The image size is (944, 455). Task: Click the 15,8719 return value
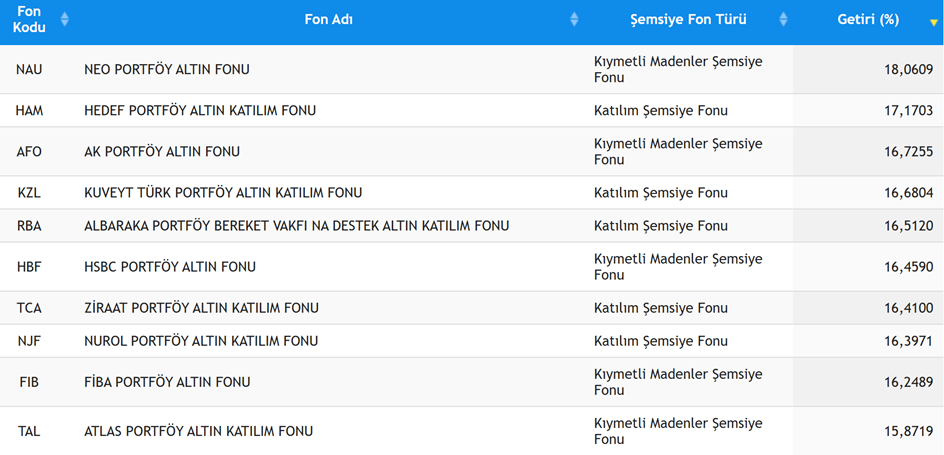[908, 431]
